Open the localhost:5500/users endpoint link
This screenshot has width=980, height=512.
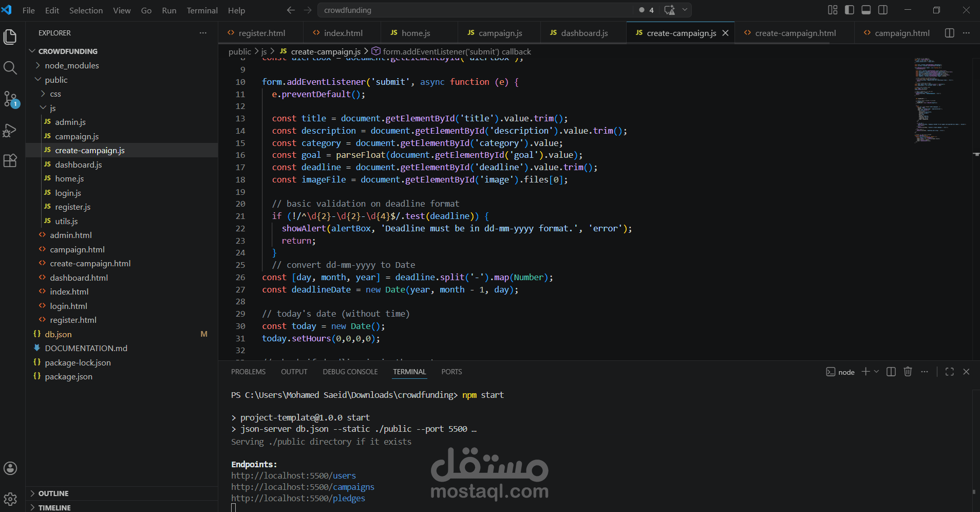click(293, 476)
